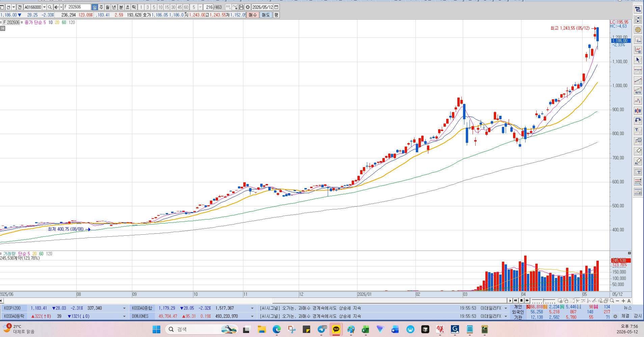Click the 매수 buy button

click(x=252, y=15)
